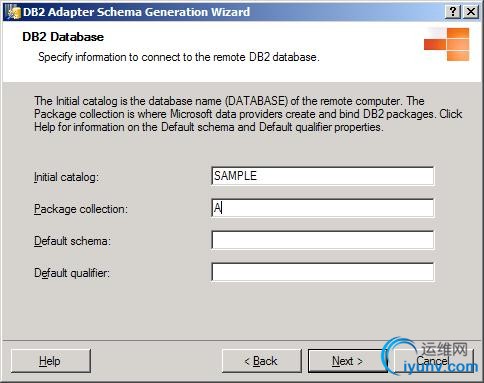Click into the Default qualifier input box
Screen dimensions: 484x383
(322, 272)
